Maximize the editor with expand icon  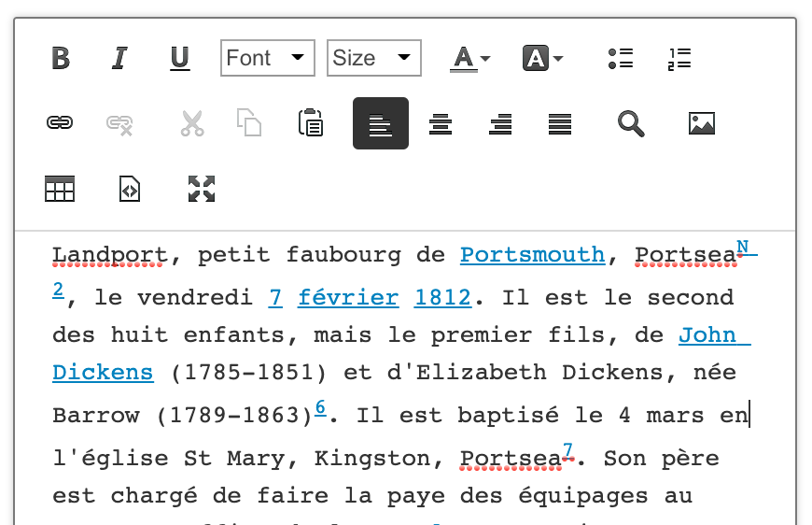(202, 189)
